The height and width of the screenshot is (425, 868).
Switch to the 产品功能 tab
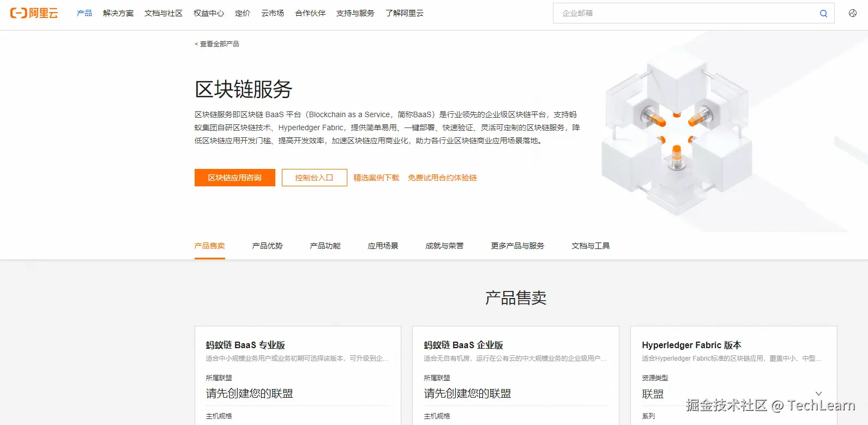325,246
